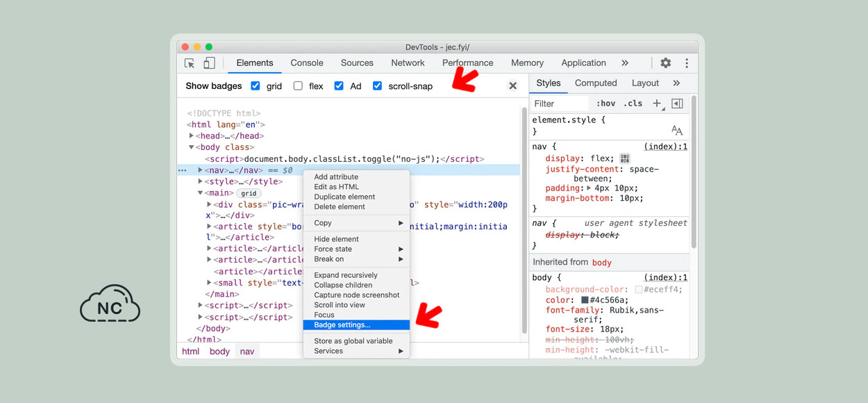Open the font editor AA icon
Viewport: 868px width, 403px height.
(x=677, y=131)
